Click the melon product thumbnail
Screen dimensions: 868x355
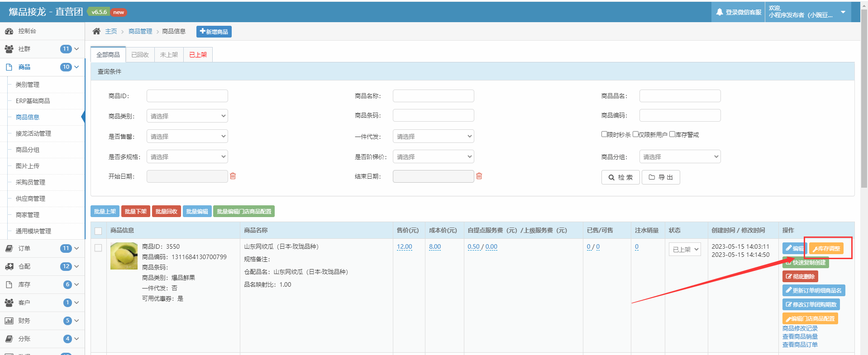124,256
